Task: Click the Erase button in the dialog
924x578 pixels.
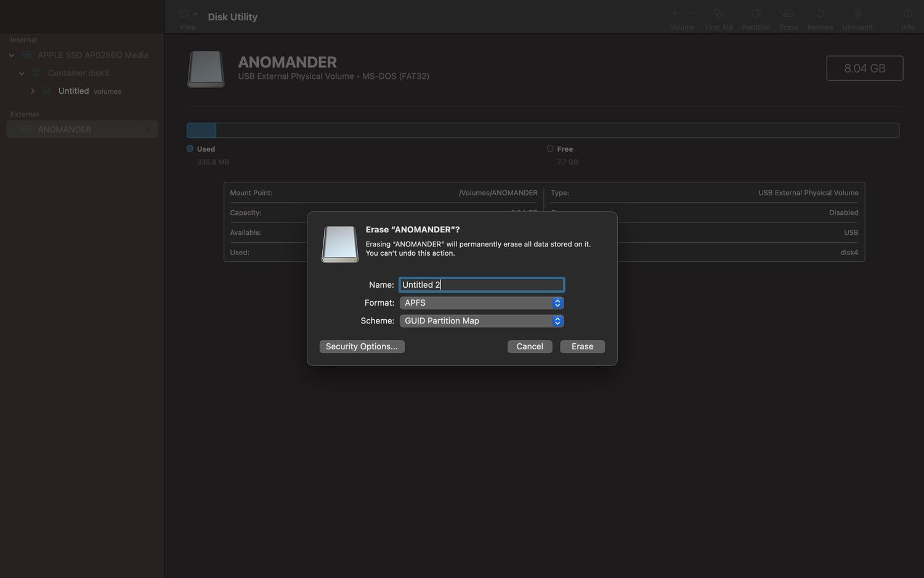Action: pyautogui.click(x=582, y=346)
